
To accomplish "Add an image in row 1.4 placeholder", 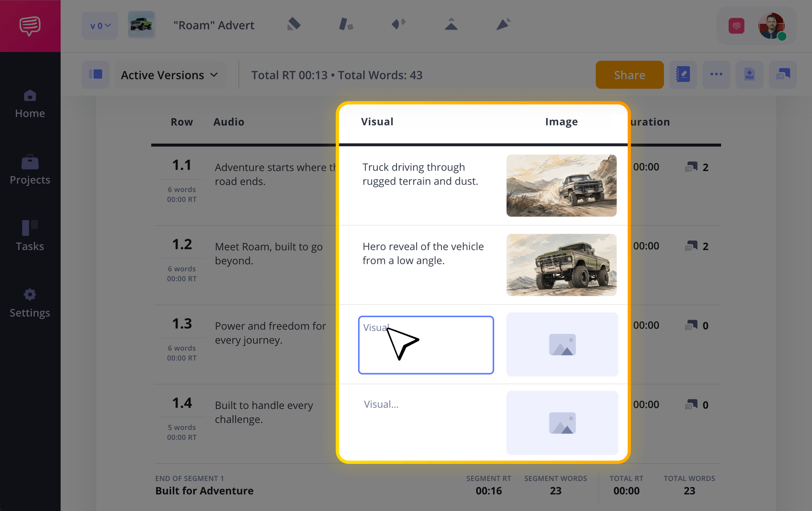I will tap(562, 423).
